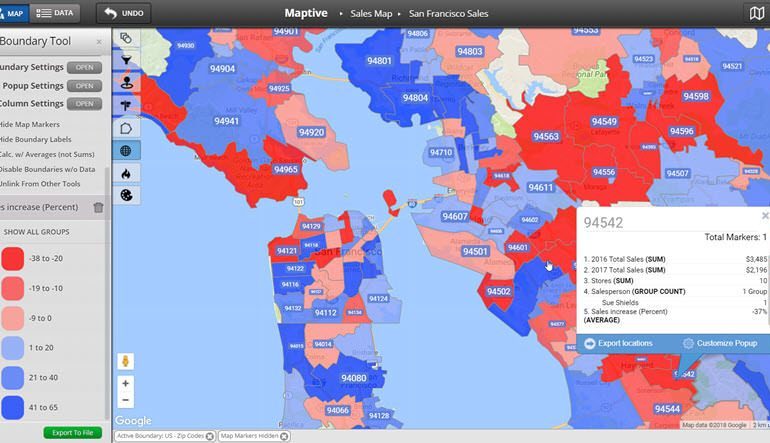The width and height of the screenshot is (770, 443).
Task: Click zip code 94607 region label
Action: [455, 217]
